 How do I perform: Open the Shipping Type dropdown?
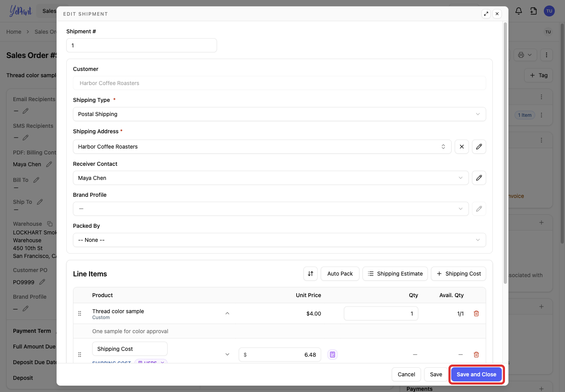click(x=279, y=114)
